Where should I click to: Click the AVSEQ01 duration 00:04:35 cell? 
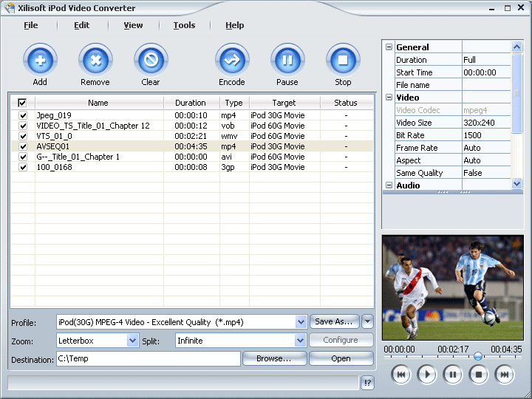[191, 146]
